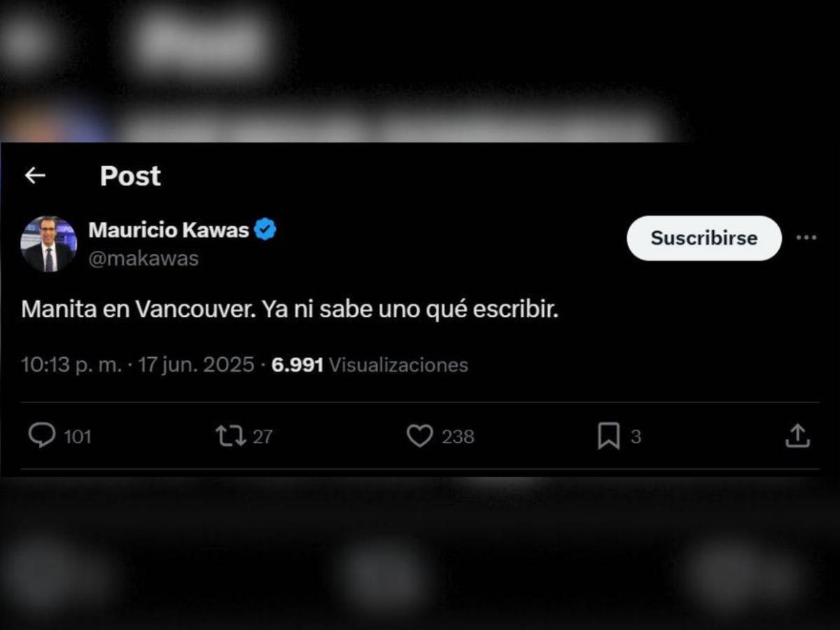The image size is (840, 630).
Task: Open the reply speech-bubble icon
Action: pyautogui.click(x=42, y=436)
